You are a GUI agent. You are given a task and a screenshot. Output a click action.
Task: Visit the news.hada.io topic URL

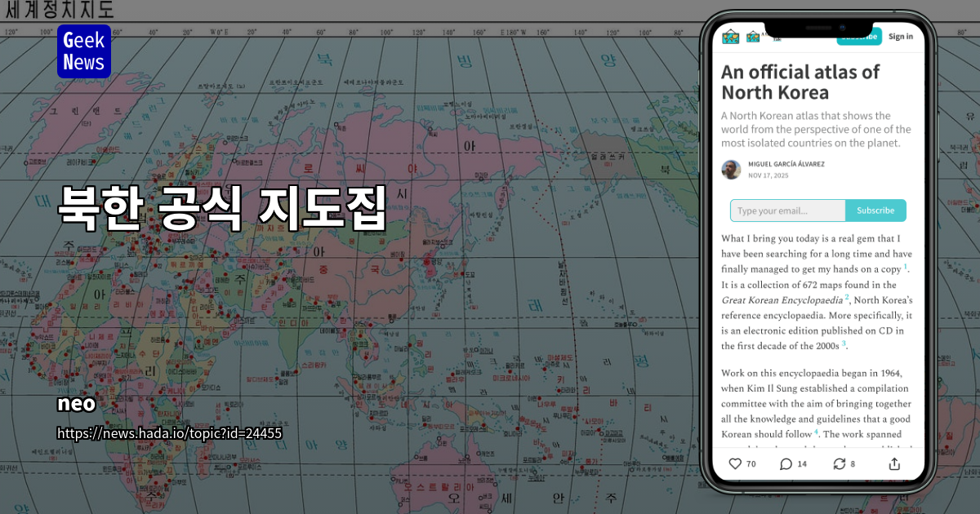168,433
